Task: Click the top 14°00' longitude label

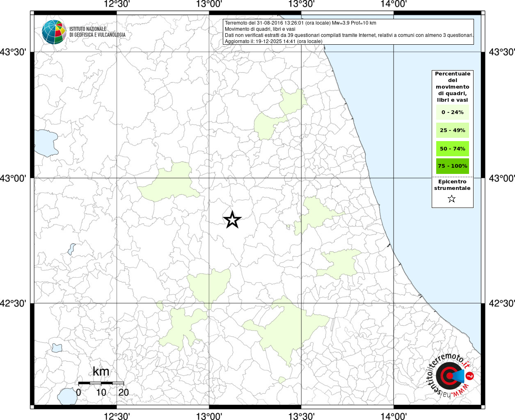Action: click(394, 5)
